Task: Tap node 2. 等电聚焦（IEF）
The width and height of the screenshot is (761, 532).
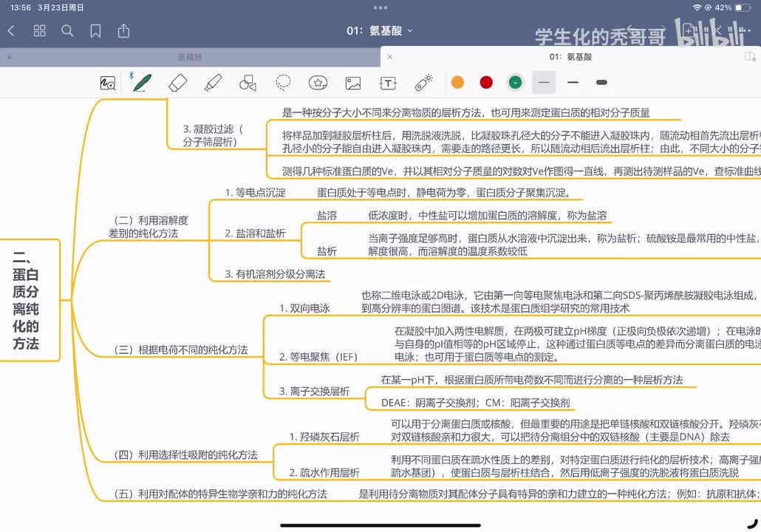Action: 318,358
